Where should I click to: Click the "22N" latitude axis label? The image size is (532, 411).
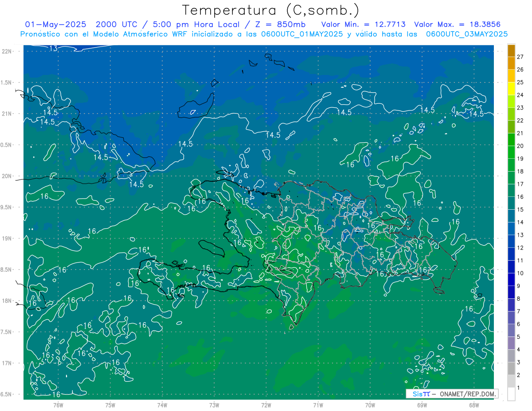[x=7, y=51]
